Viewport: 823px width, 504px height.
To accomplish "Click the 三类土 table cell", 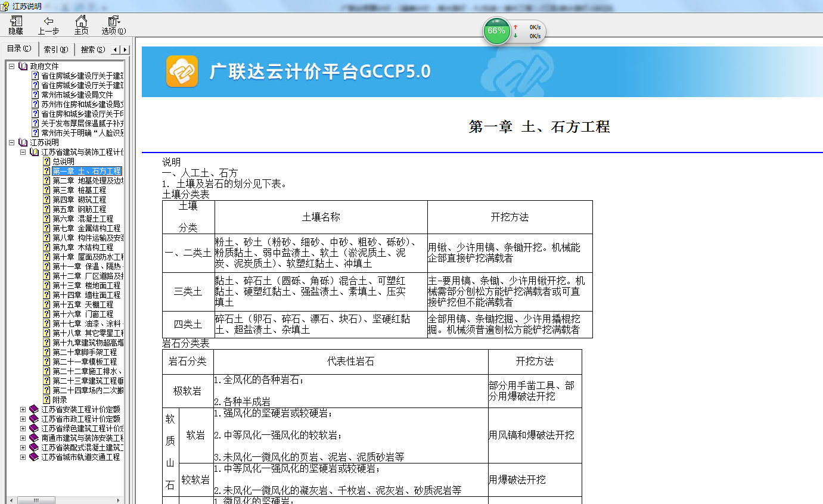I will [188, 291].
